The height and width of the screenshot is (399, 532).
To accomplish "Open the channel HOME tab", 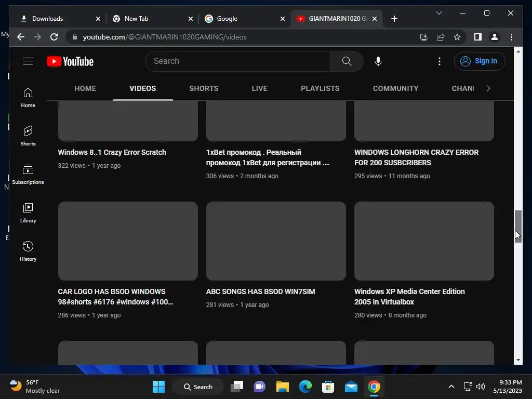I will [x=85, y=88].
